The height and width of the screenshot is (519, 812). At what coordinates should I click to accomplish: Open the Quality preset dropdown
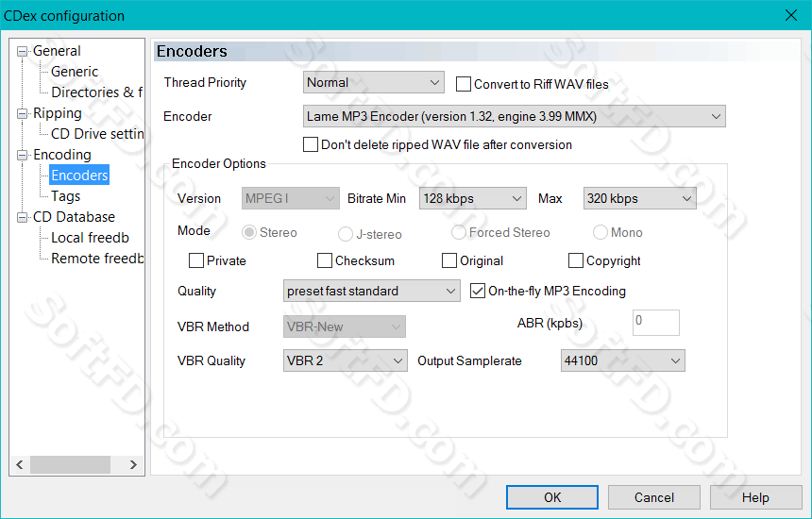(x=371, y=291)
